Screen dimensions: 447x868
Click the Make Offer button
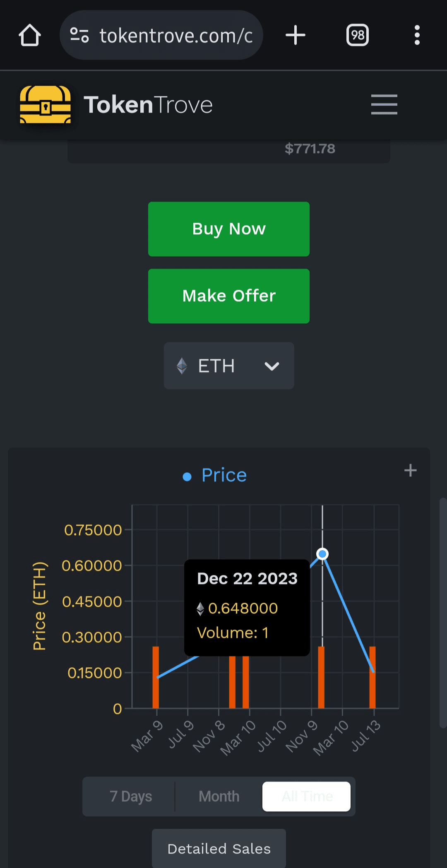point(229,296)
